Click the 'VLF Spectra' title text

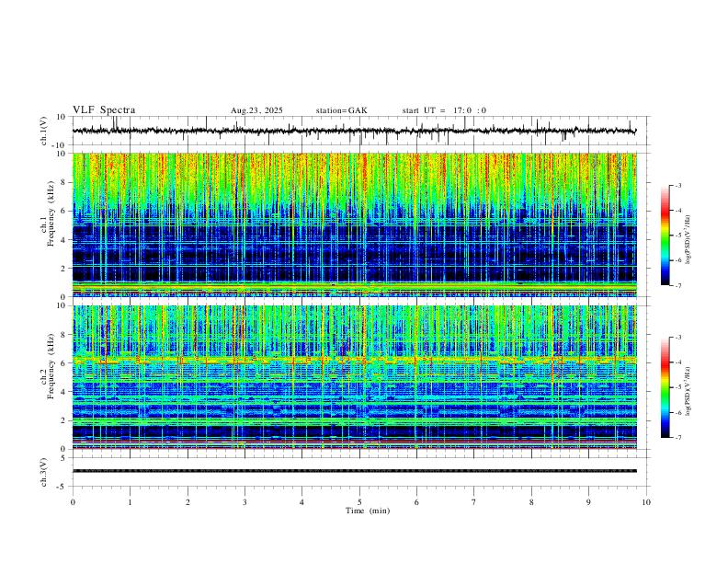click(104, 110)
